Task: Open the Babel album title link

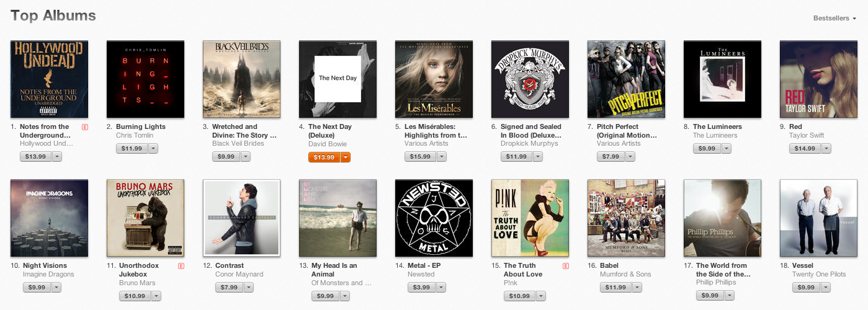Action: click(609, 265)
